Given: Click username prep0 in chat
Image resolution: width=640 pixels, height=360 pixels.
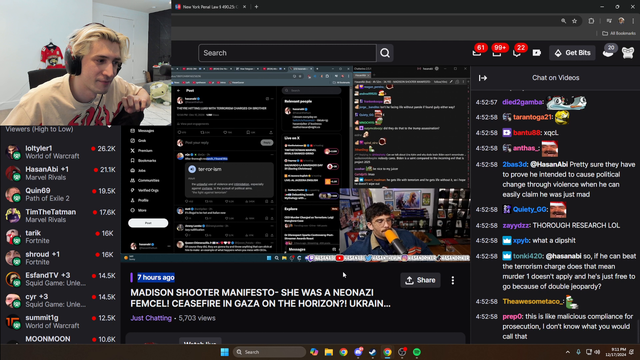Looking at the screenshot, I should click(x=512, y=316).
